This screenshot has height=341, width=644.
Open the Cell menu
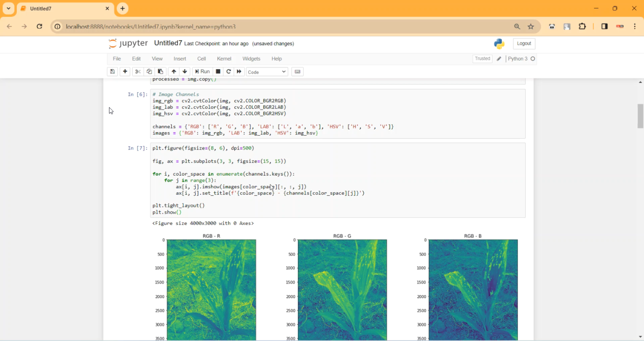pyautogui.click(x=201, y=59)
